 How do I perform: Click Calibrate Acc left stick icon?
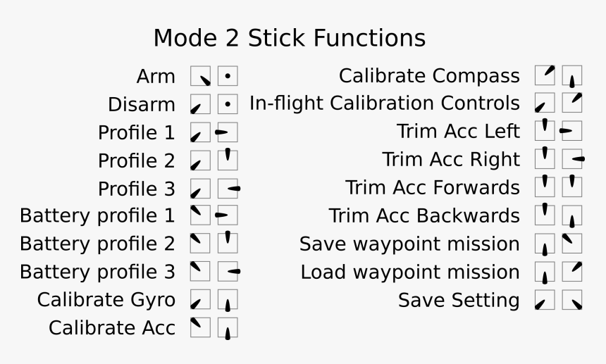point(200,327)
